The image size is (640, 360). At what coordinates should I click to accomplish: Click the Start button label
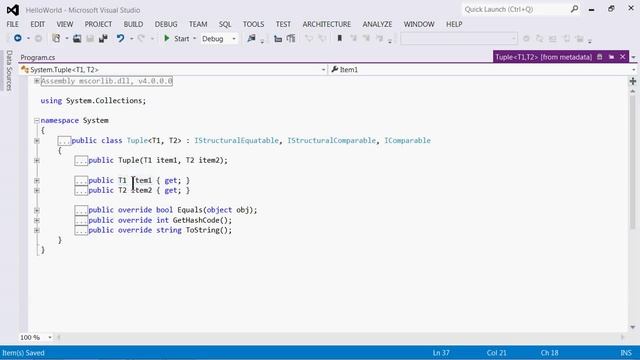182,39
